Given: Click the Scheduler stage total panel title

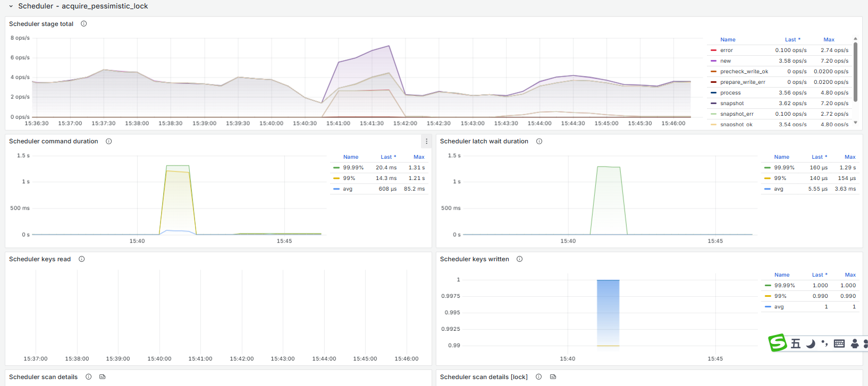Looking at the screenshot, I should pyautogui.click(x=41, y=24).
